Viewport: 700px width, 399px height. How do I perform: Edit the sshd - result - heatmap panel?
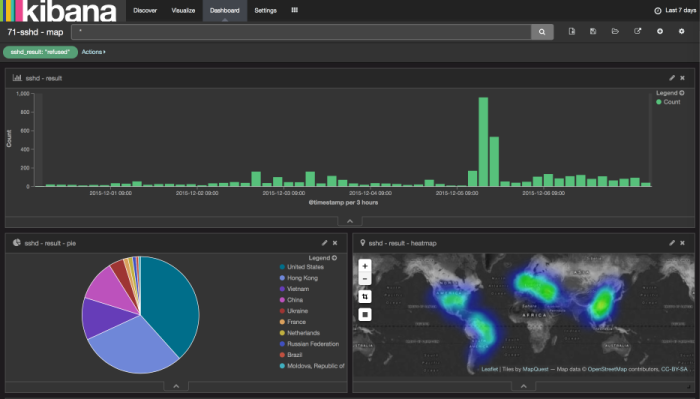click(672, 243)
